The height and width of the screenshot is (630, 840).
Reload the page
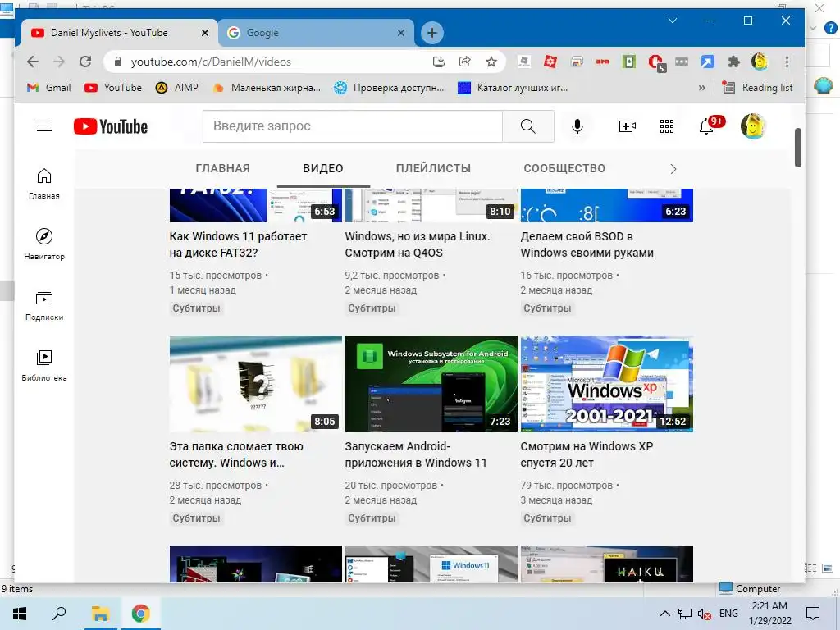coord(85,62)
